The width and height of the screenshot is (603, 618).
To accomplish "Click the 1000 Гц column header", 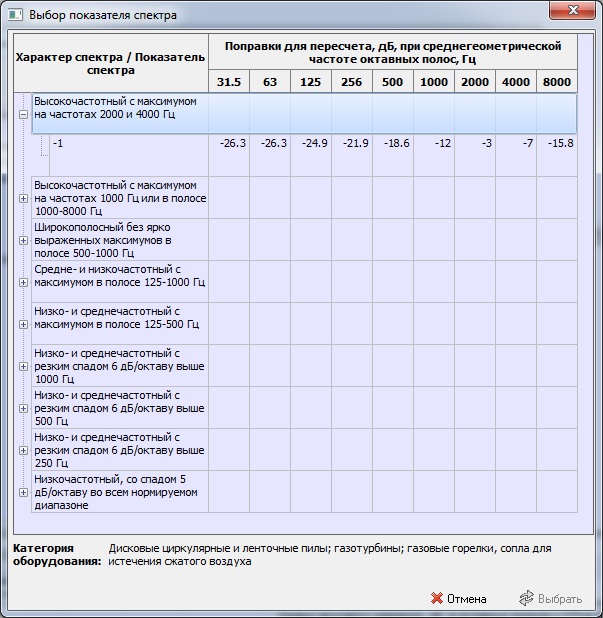I will (x=434, y=82).
